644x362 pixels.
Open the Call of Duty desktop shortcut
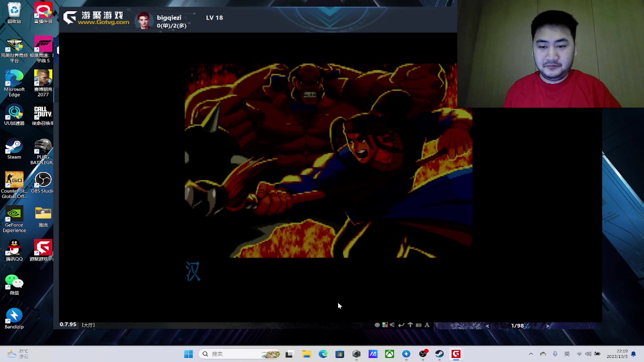coord(43,115)
